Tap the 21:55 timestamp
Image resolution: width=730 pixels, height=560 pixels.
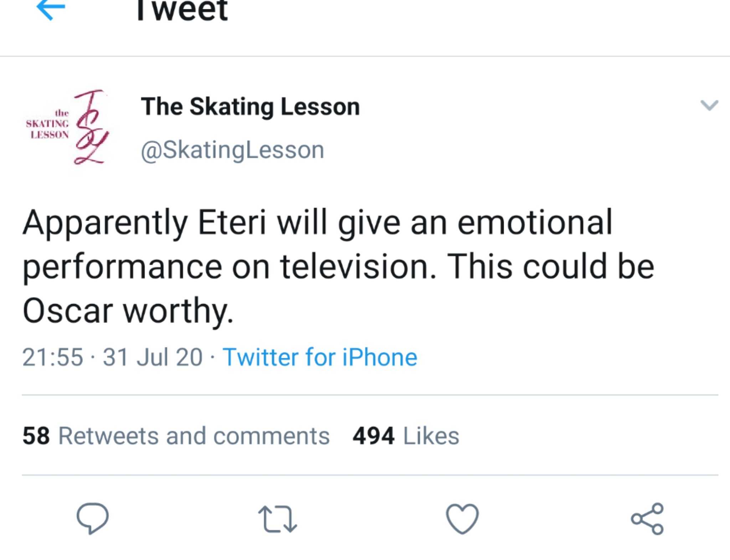click(x=53, y=357)
